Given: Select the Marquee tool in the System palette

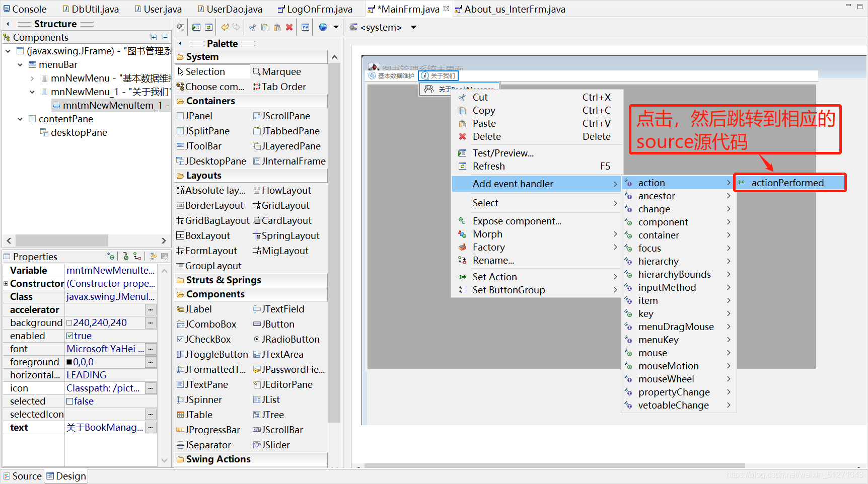Looking at the screenshot, I should (x=280, y=71).
